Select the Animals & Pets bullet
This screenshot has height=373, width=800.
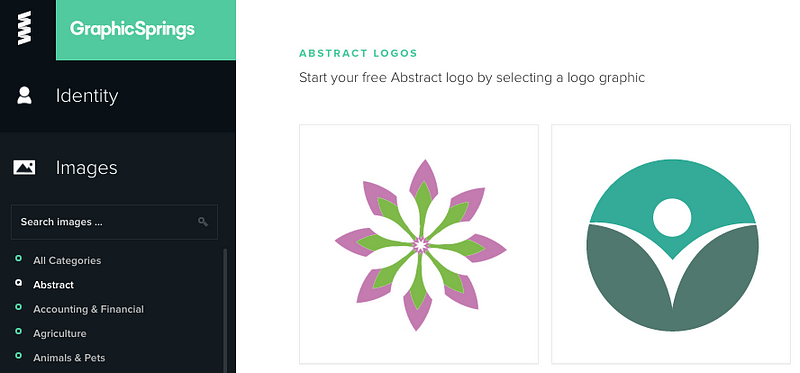18,355
